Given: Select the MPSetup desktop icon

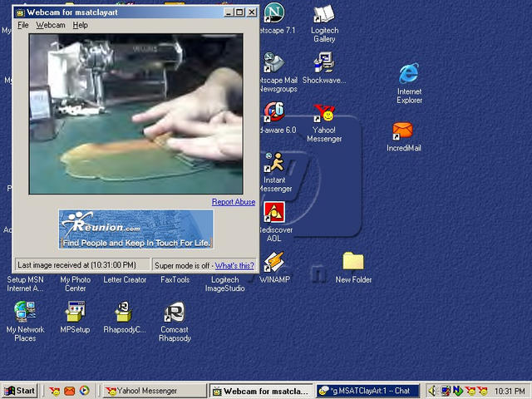Looking at the screenshot, I should click(x=75, y=312).
